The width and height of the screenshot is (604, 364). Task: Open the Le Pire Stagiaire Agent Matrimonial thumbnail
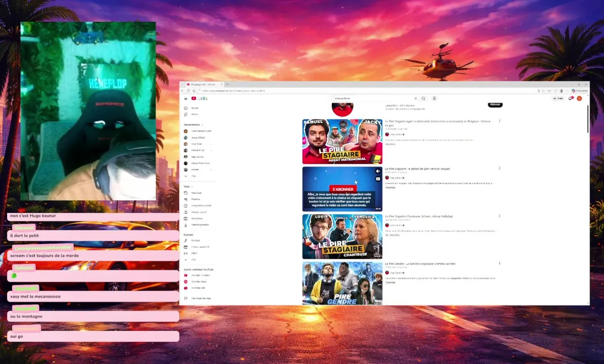pyautogui.click(x=342, y=142)
